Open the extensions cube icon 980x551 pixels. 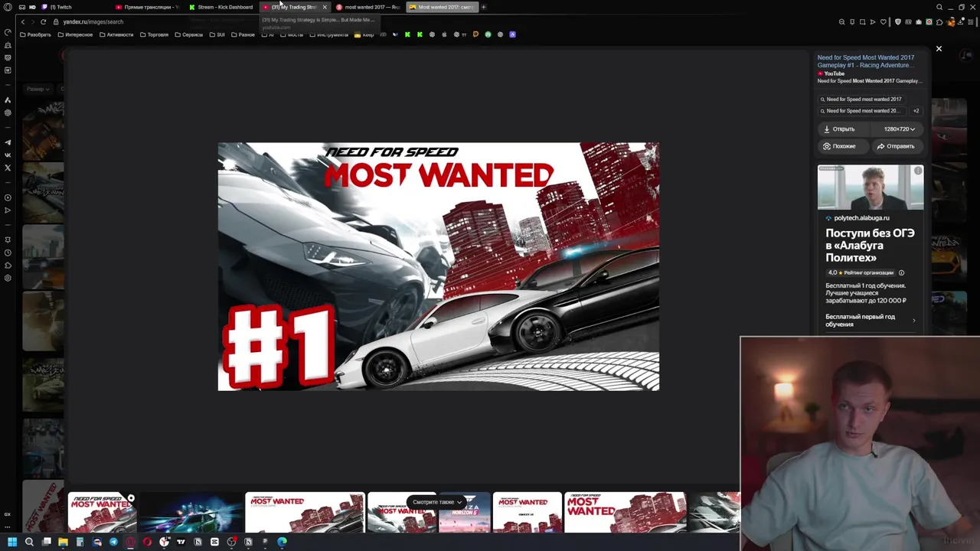tap(939, 21)
